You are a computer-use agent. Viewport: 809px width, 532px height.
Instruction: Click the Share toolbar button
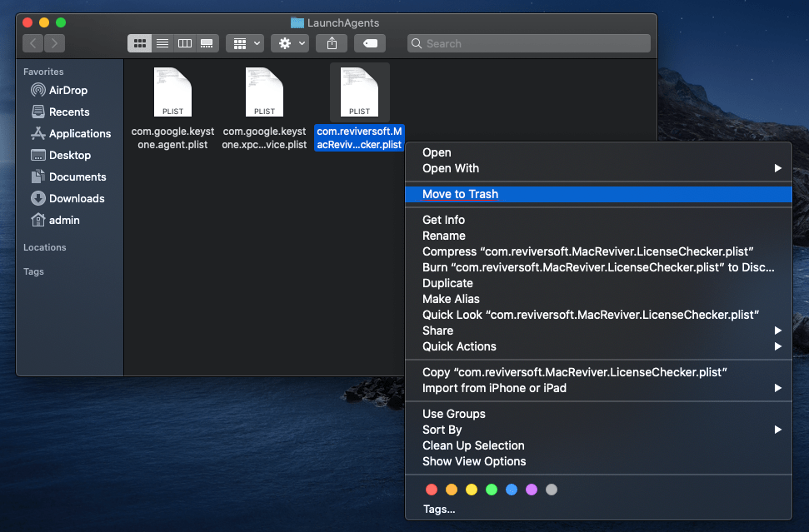click(332, 43)
